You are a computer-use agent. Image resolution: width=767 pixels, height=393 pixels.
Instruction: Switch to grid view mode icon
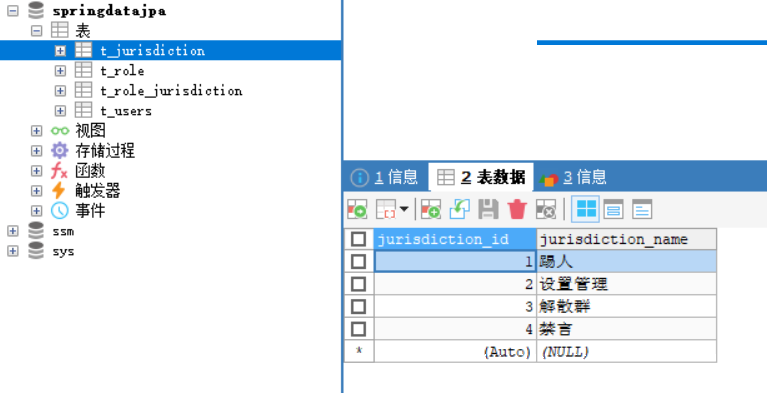(x=586, y=209)
